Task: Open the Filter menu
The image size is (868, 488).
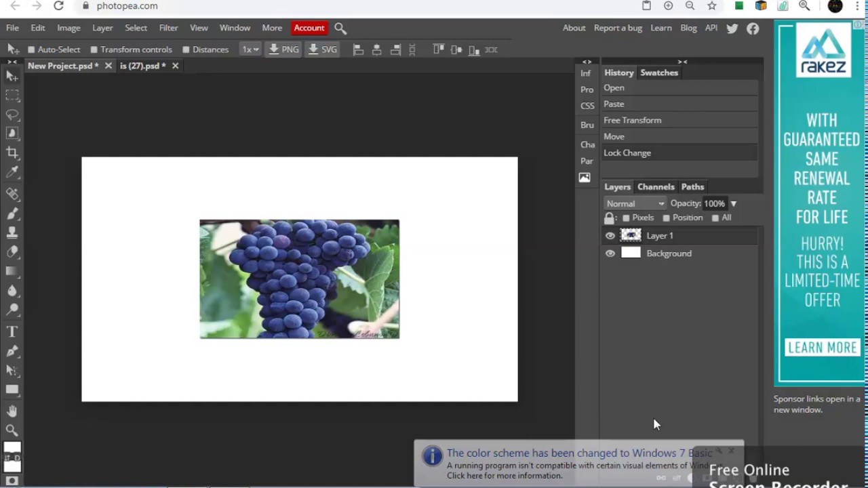Action: tap(168, 28)
